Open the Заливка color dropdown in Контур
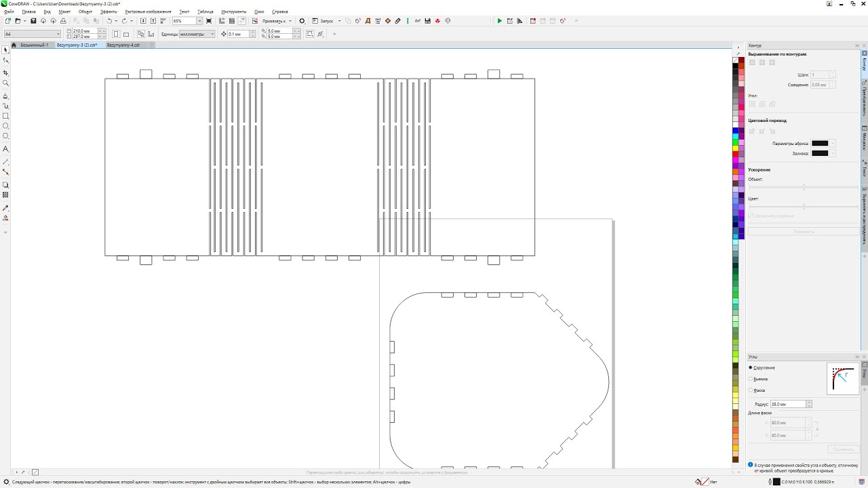This screenshot has width=868, height=488. [x=823, y=153]
